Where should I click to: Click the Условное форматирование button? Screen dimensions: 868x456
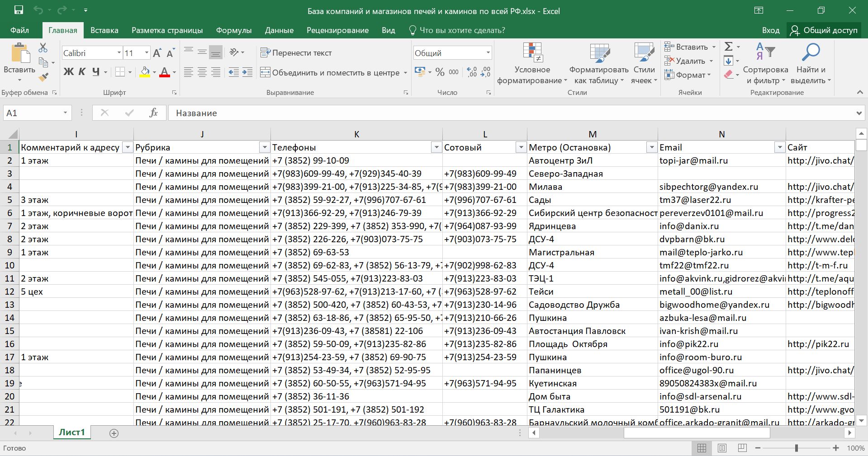(x=532, y=64)
